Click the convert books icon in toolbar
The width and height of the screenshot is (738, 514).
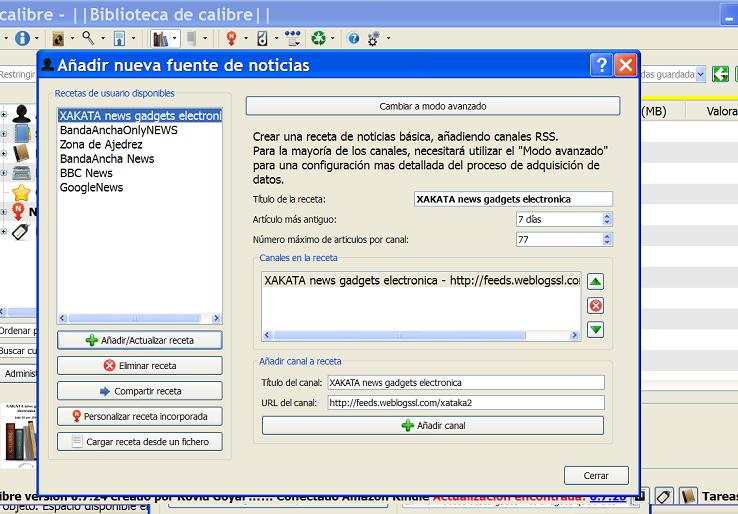point(58,39)
